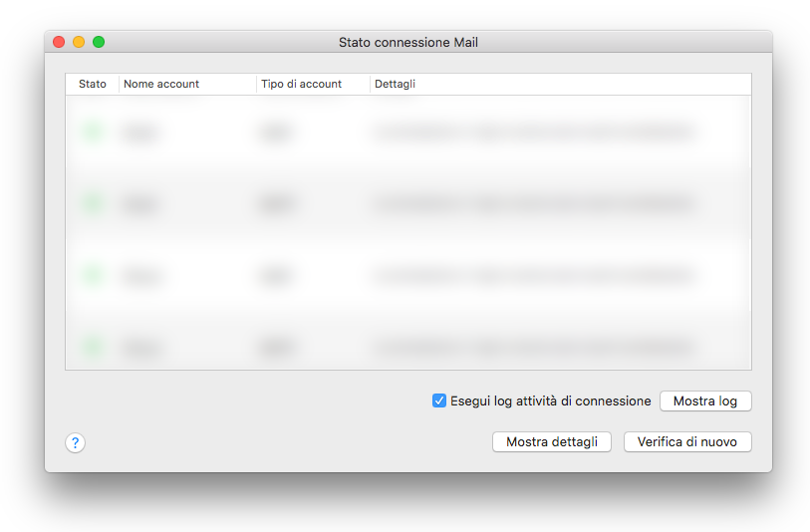
Task: Click Verifica di nuovo button
Action: pos(687,442)
